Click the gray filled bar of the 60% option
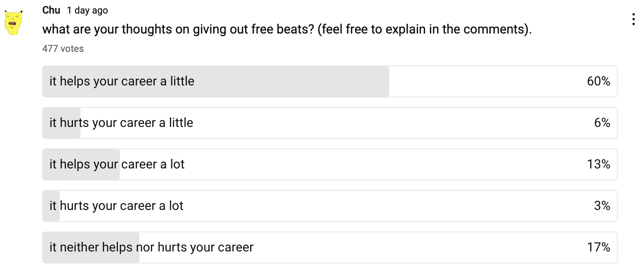This screenshot has height=273, width=644. pos(216,81)
